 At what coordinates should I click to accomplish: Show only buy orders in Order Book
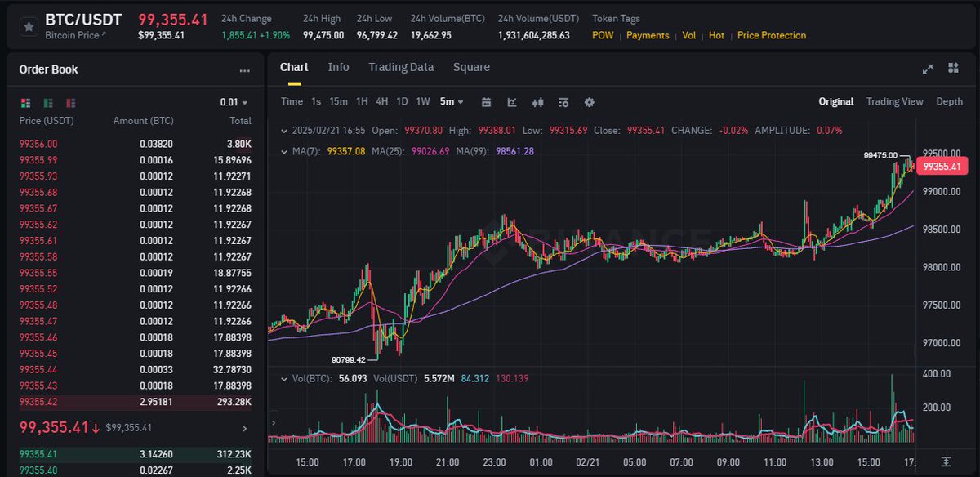47,102
